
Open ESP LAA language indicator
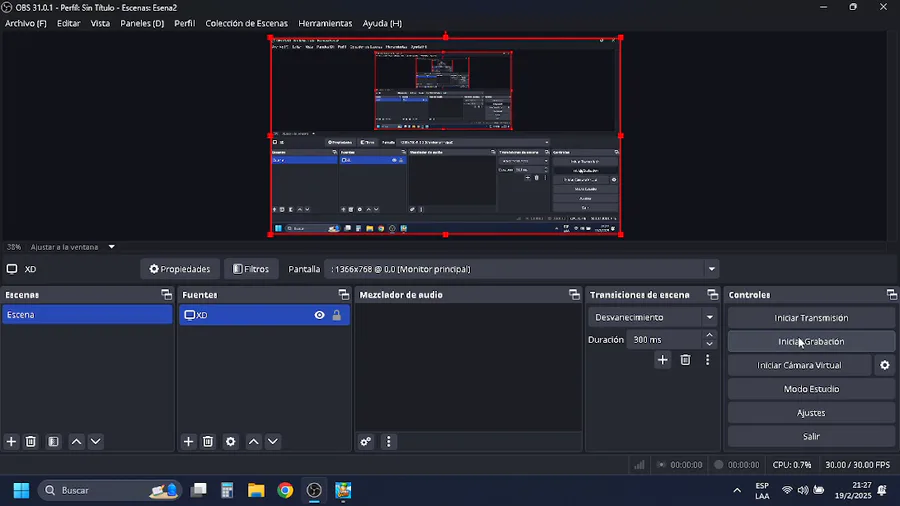762,491
